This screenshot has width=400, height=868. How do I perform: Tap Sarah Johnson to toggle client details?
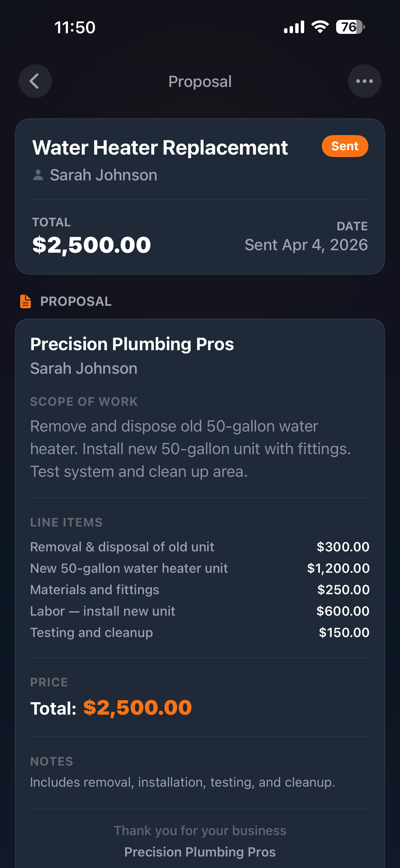[x=103, y=174]
